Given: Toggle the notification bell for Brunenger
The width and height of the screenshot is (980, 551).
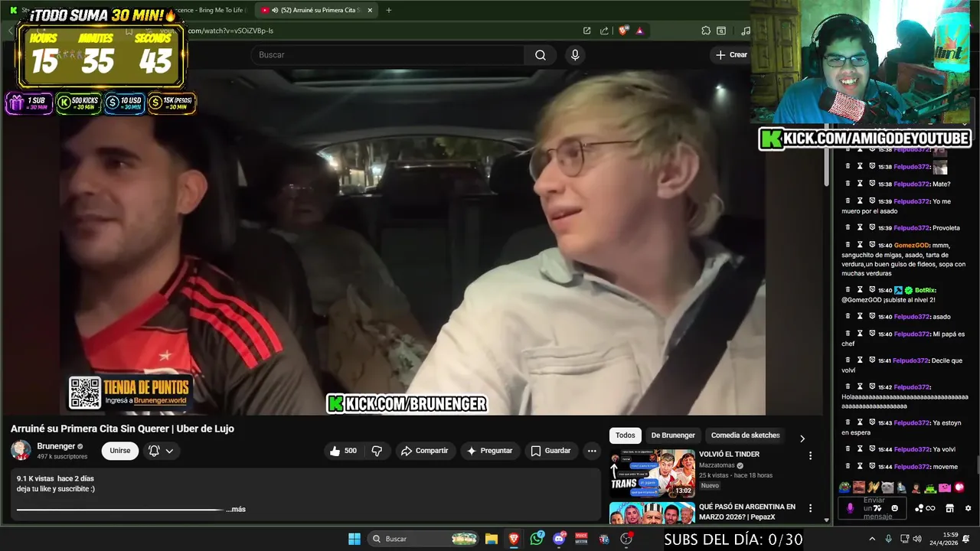Looking at the screenshot, I should (154, 451).
